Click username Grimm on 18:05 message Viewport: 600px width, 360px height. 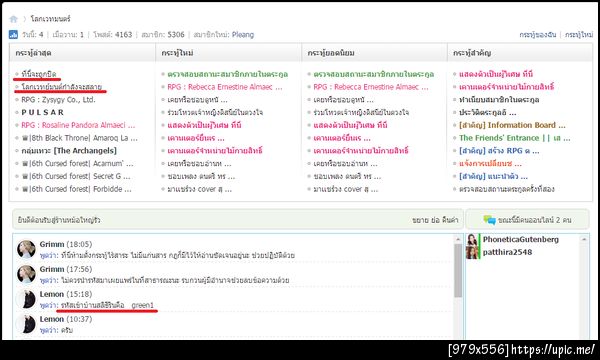coord(52,244)
